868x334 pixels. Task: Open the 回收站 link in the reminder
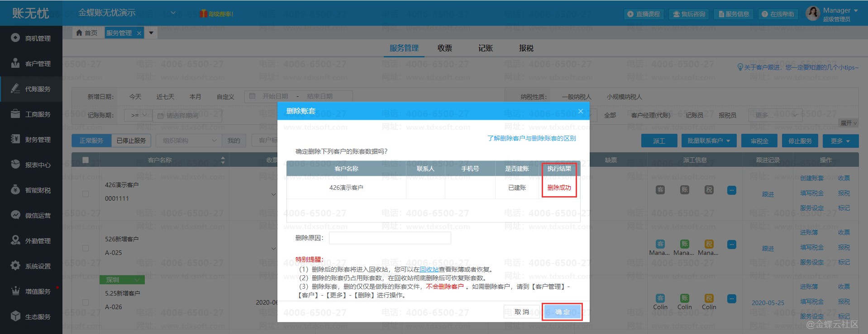[x=429, y=269]
